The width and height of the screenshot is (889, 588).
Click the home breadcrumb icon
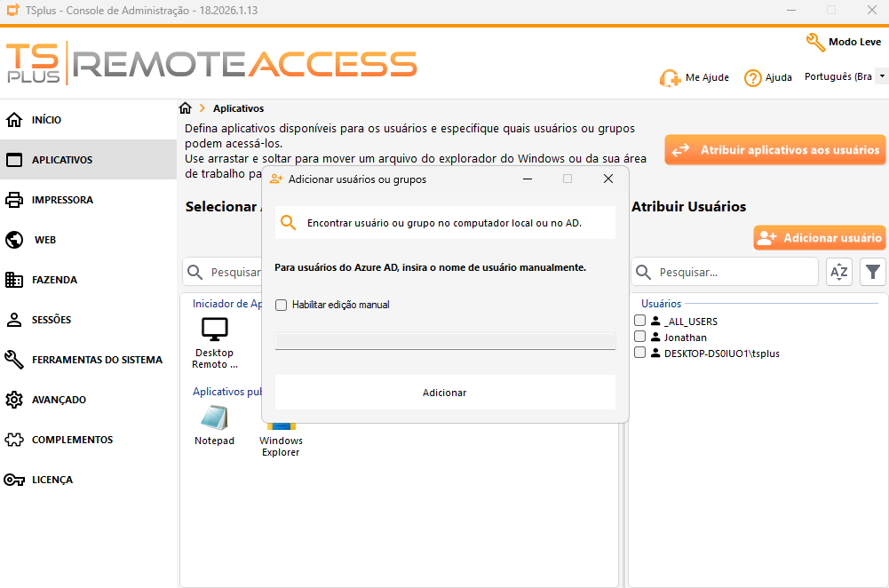click(x=185, y=108)
